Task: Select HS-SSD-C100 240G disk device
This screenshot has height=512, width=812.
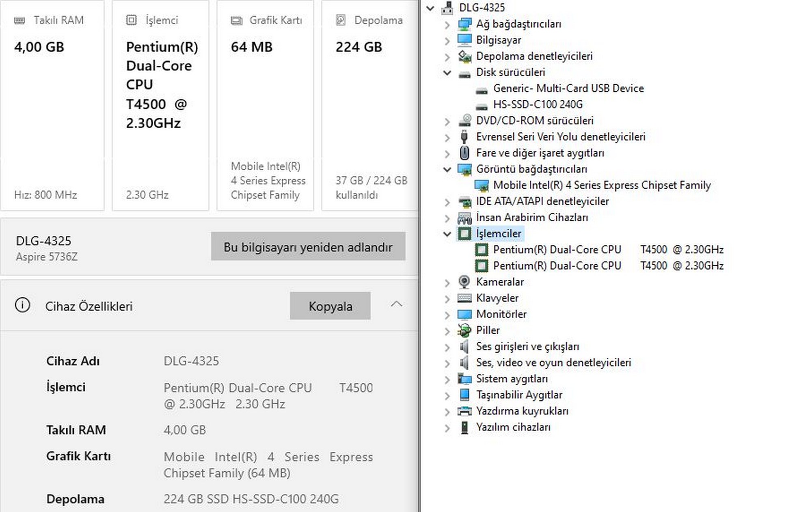Action: pyautogui.click(x=537, y=105)
